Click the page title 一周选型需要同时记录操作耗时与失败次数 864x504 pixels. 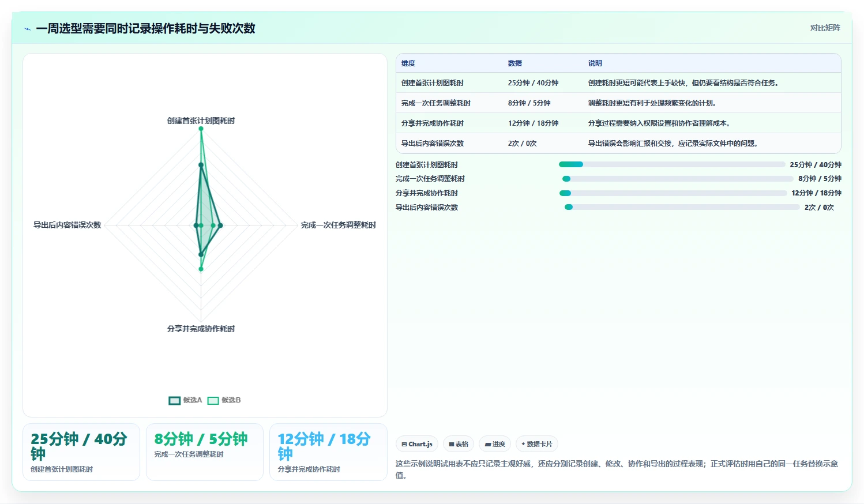pyautogui.click(x=145, y=29)
